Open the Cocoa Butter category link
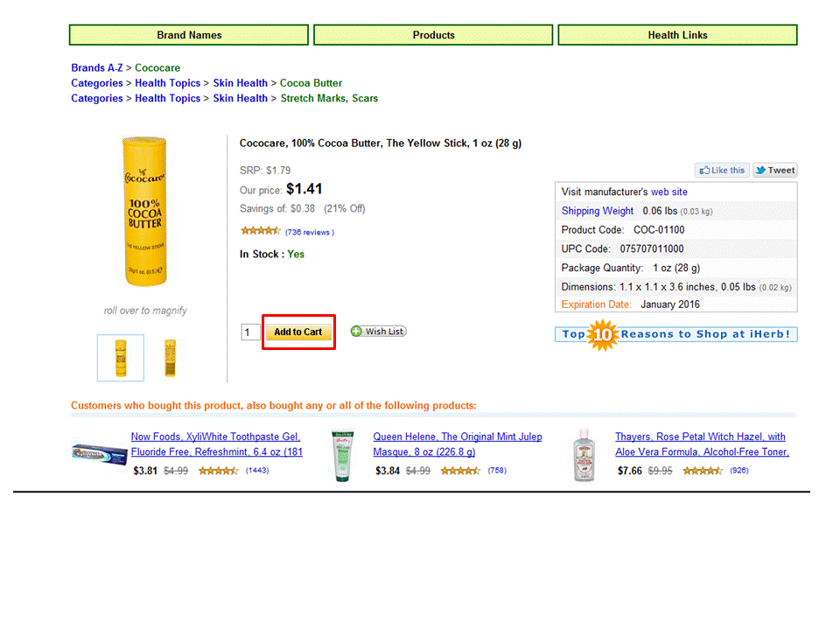This screenshot has width=840, height=630. tap(311, 83)
